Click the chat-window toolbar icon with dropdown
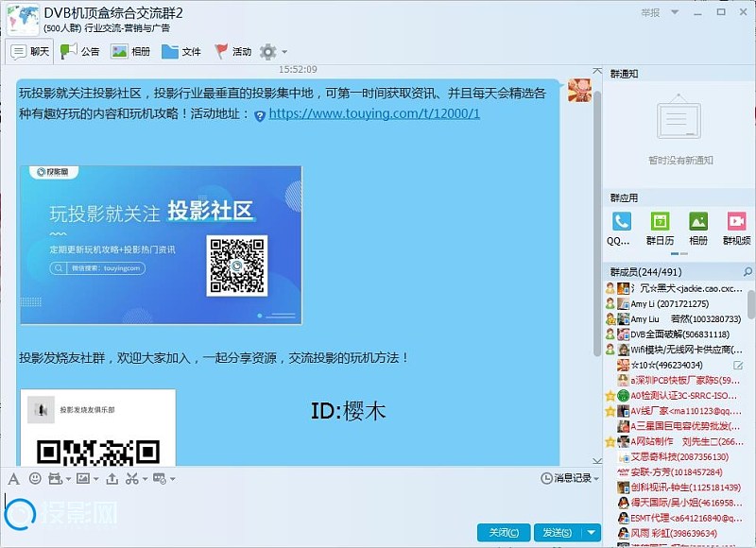756x548 pixels. pos(160,478)
